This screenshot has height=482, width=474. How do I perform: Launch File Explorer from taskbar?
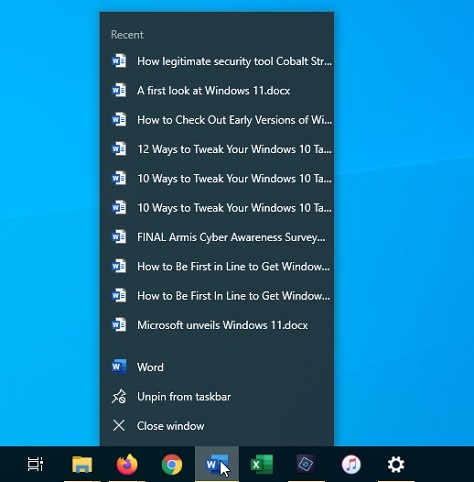[82, 464]
